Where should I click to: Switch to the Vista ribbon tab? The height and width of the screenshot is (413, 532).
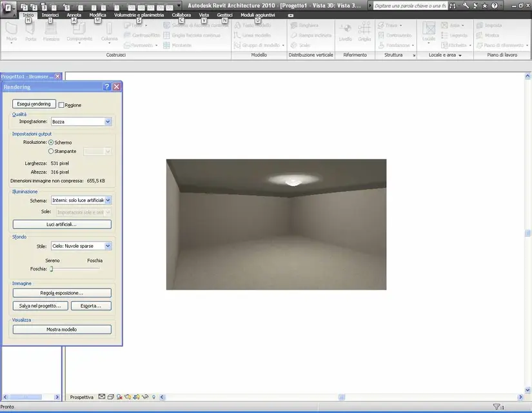(x=204, y=15)
